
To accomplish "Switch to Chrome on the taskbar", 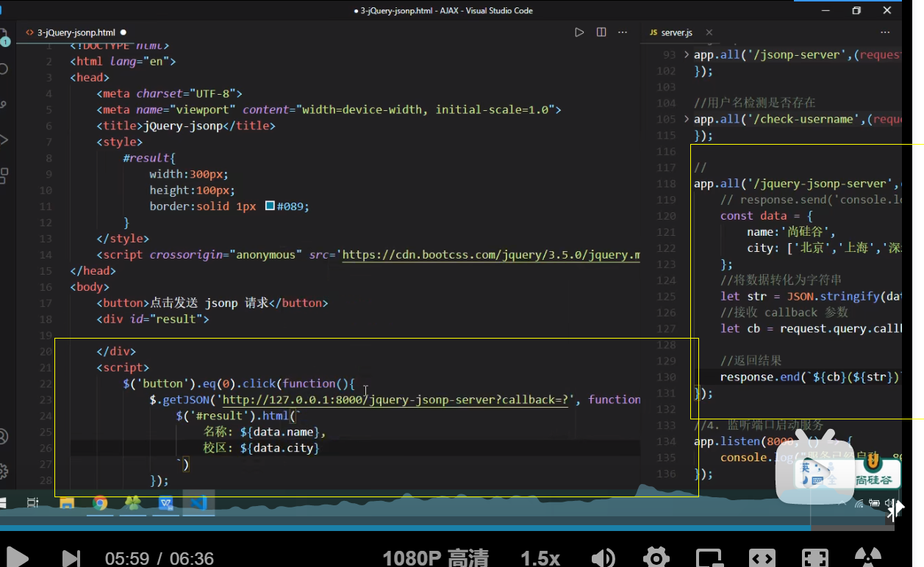I will point(100,503).
